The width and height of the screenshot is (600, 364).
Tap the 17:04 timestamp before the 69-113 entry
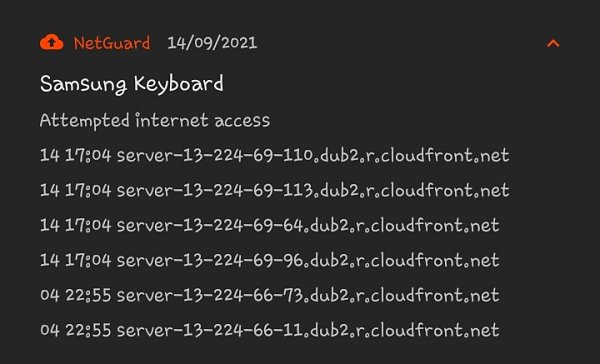(x=88, y=190)
